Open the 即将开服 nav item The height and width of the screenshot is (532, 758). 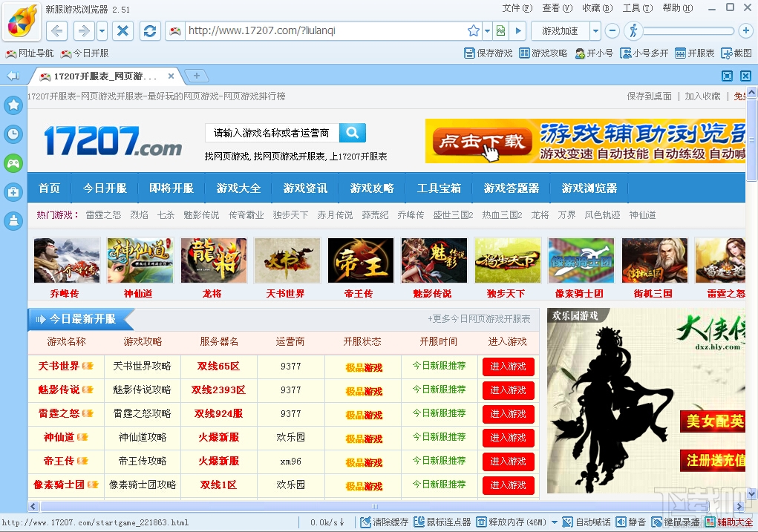click(x=171, y=188)
